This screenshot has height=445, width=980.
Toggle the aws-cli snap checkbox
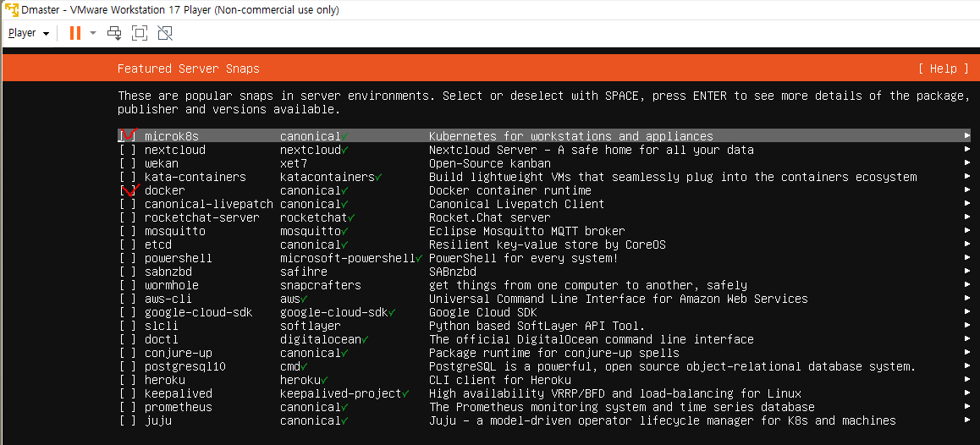(128, 299)
